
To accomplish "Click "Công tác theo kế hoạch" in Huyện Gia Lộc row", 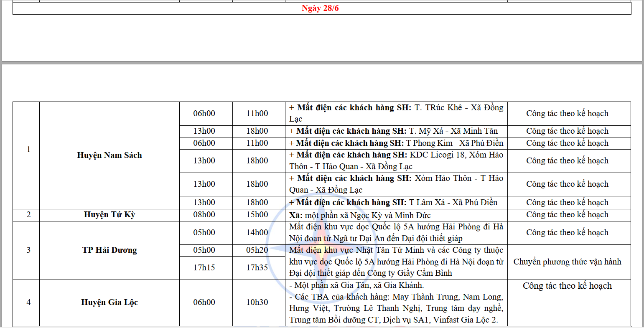I will [x=568, y=286].
